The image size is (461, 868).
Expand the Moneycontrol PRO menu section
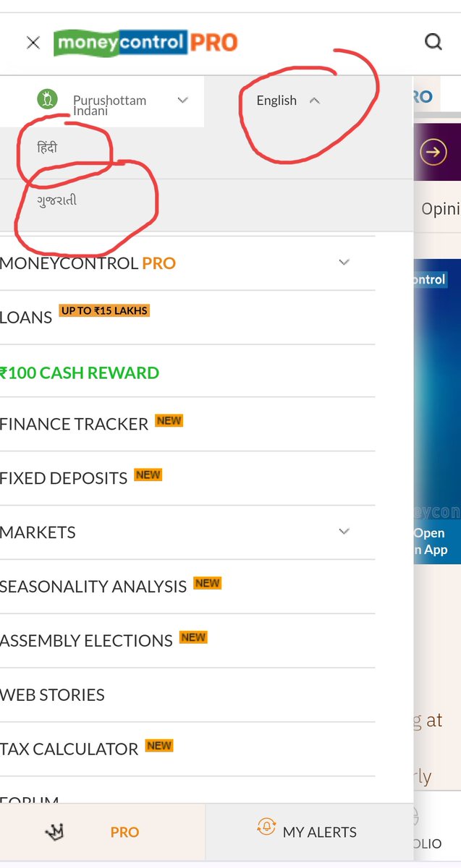click(344, 263)
